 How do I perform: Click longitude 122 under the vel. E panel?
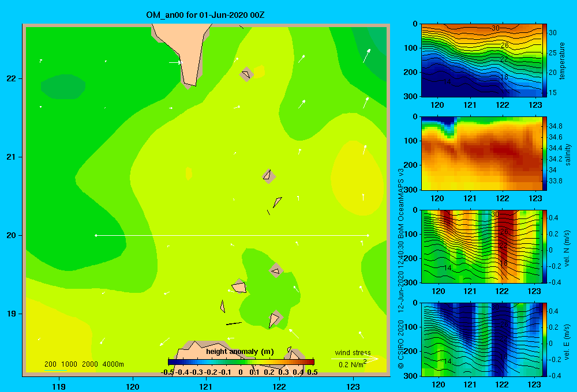[503, 385]
